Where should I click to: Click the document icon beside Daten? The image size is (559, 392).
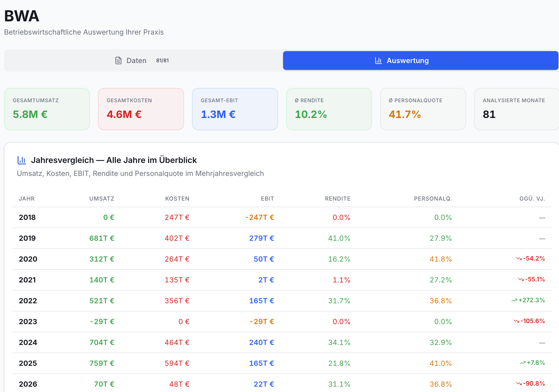point(118,61)
